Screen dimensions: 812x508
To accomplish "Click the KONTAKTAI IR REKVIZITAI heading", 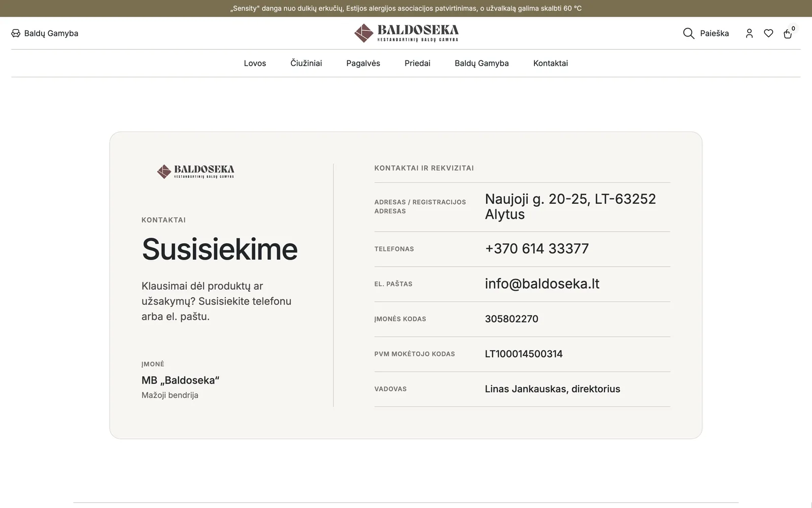I will [x=424, y=168].
